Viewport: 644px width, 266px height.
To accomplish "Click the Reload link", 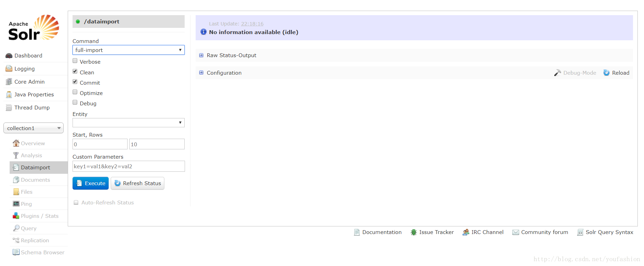I will pos(621,73).
